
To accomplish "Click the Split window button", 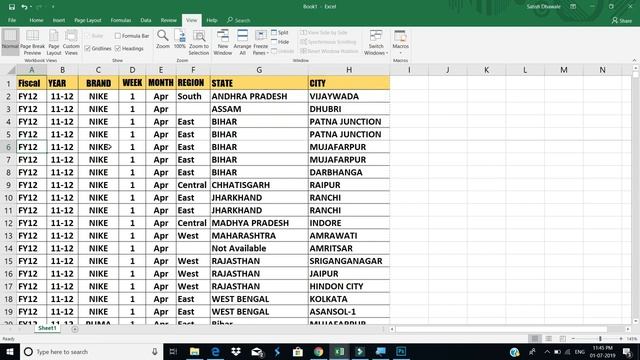I will pyautogui.click(x=280, y=32).
